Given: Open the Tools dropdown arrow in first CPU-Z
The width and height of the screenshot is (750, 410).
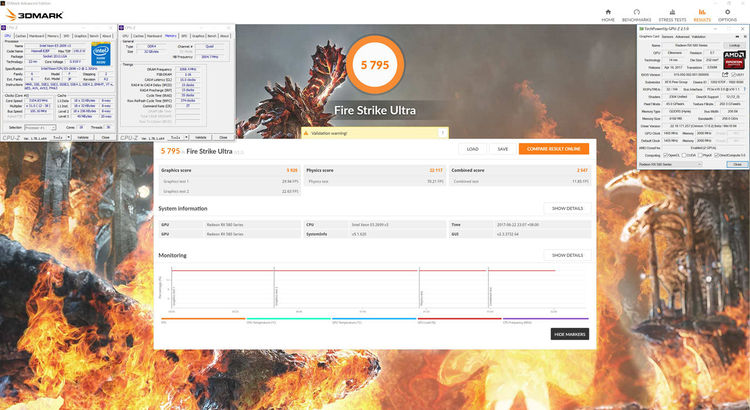Looking at the screenshot, I should 67,137.
